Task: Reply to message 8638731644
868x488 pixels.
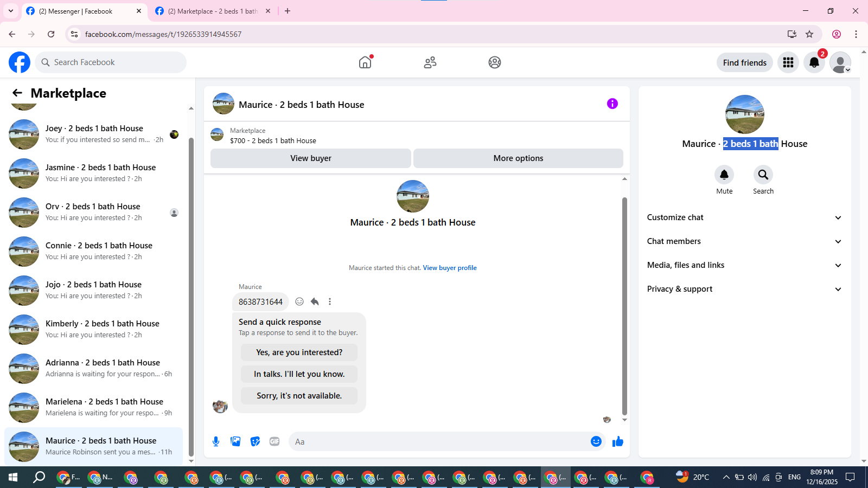Action: pos(315,301)
